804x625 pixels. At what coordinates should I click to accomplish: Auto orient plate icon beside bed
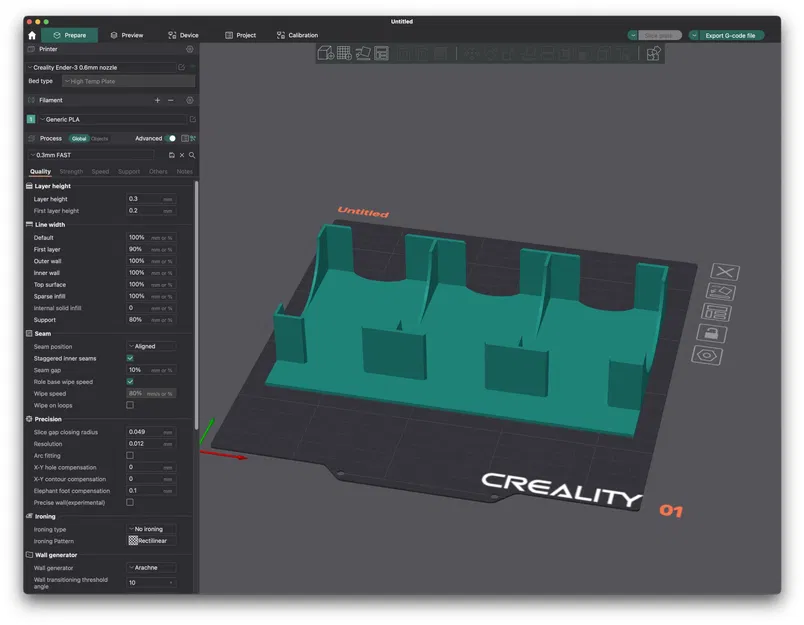pos(721,292)
